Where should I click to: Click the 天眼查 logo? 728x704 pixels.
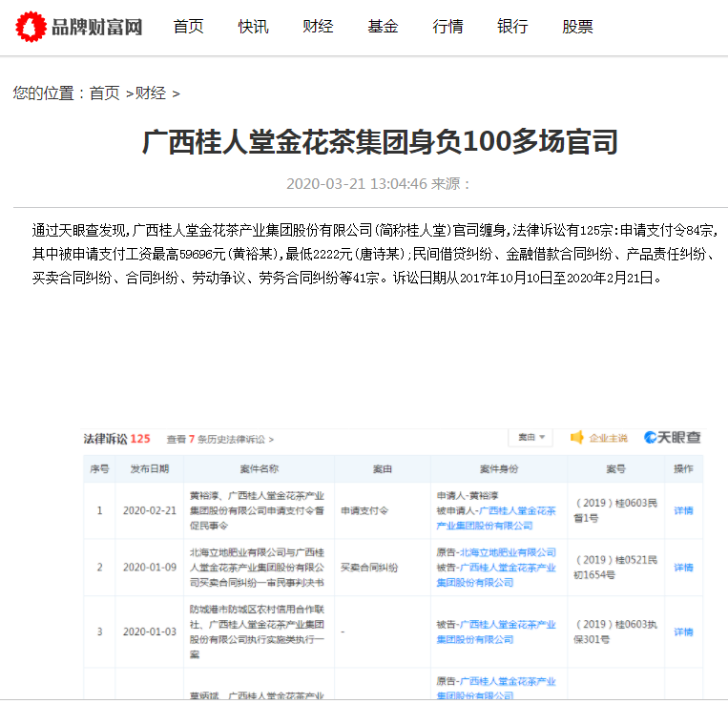tap(673, 437)
